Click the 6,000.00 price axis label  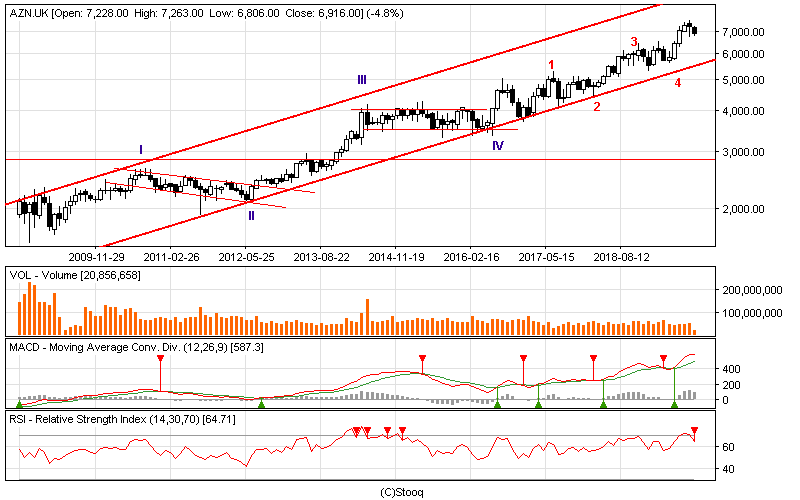(743, 54)
